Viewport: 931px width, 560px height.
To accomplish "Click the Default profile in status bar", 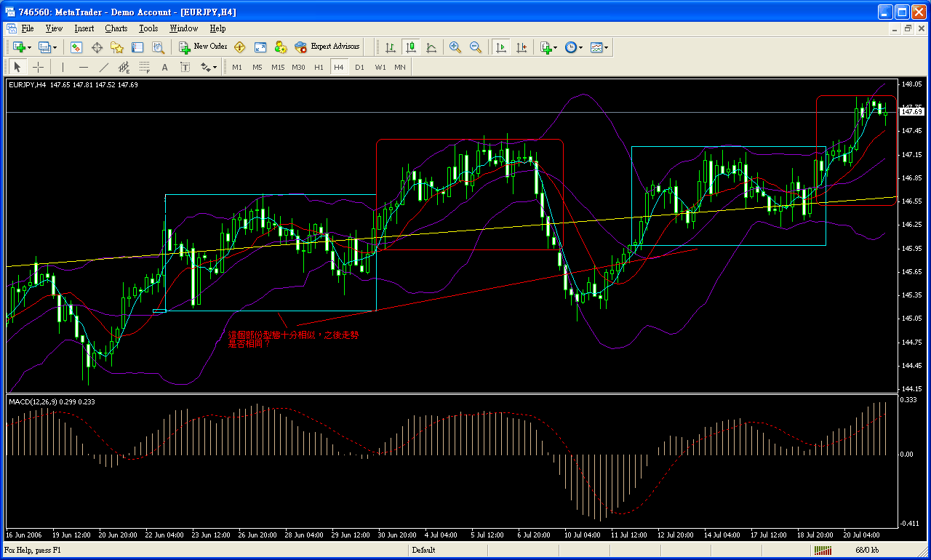I will coord(423,551).
